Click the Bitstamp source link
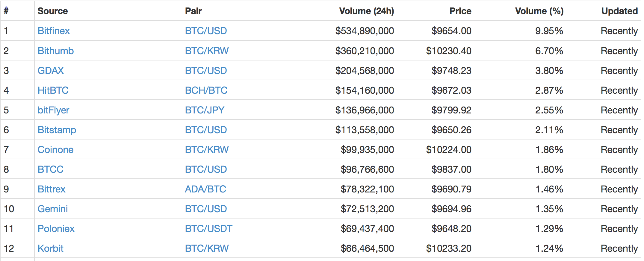The height and width of the screenshot is (261, 644). tap(57, 130)
